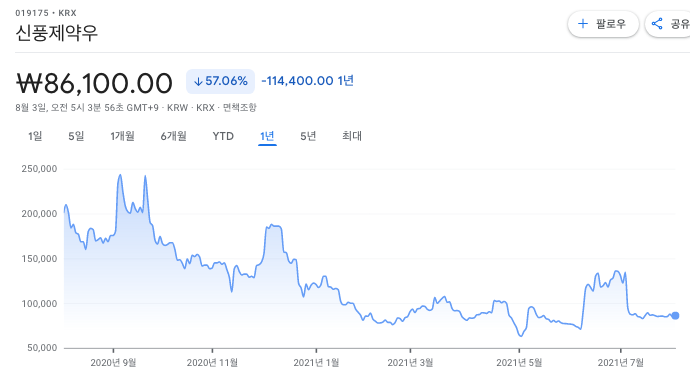Click the -114,400.00 1년 change text
The image size is (690, 373).
308,81
